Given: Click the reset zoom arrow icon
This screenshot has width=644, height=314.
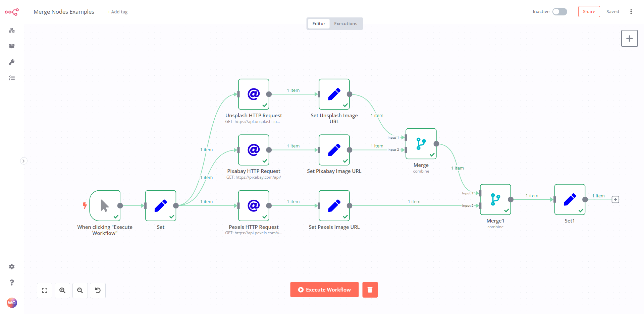Looking at the screenshot, I should coord(97,290).
